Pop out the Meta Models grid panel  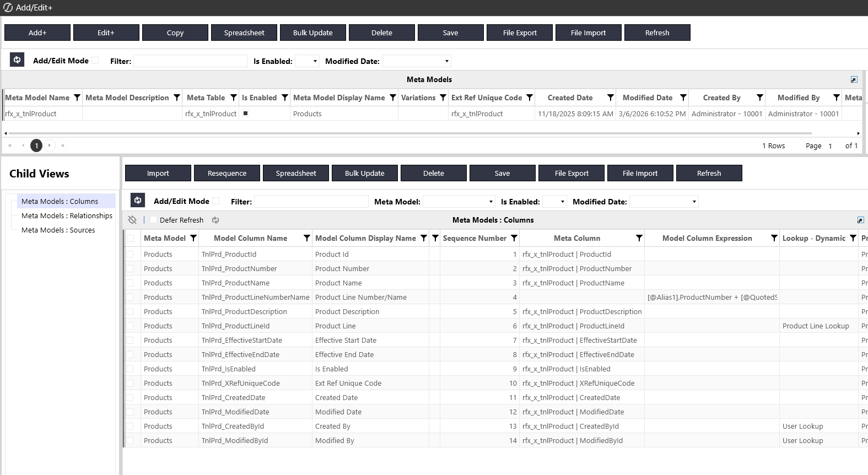pyautogui.click(x=854, y=79)
